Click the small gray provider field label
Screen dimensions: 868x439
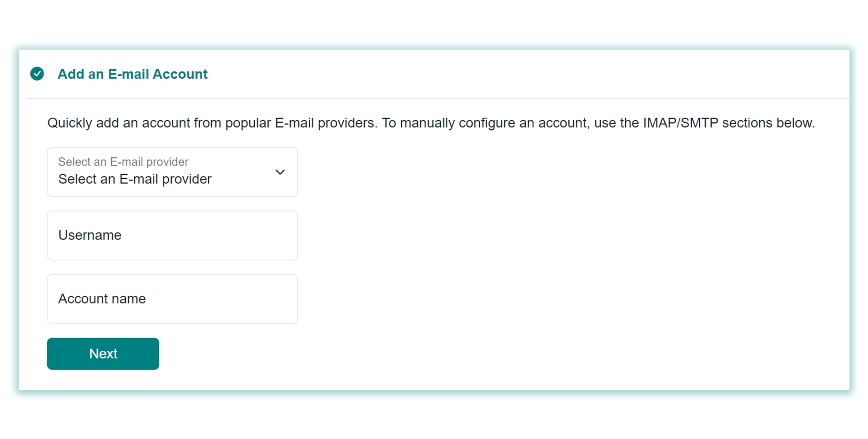pos(123,162)
